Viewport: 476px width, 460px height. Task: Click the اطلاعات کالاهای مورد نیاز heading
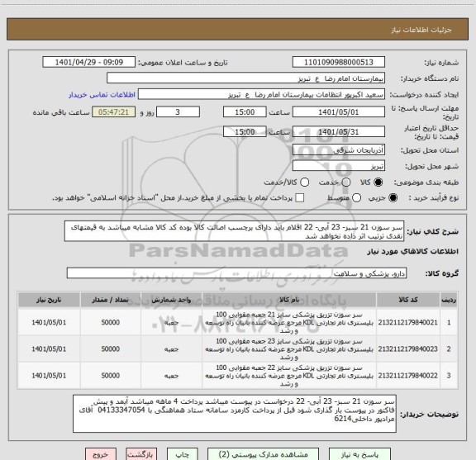click(x=413, y=252)
